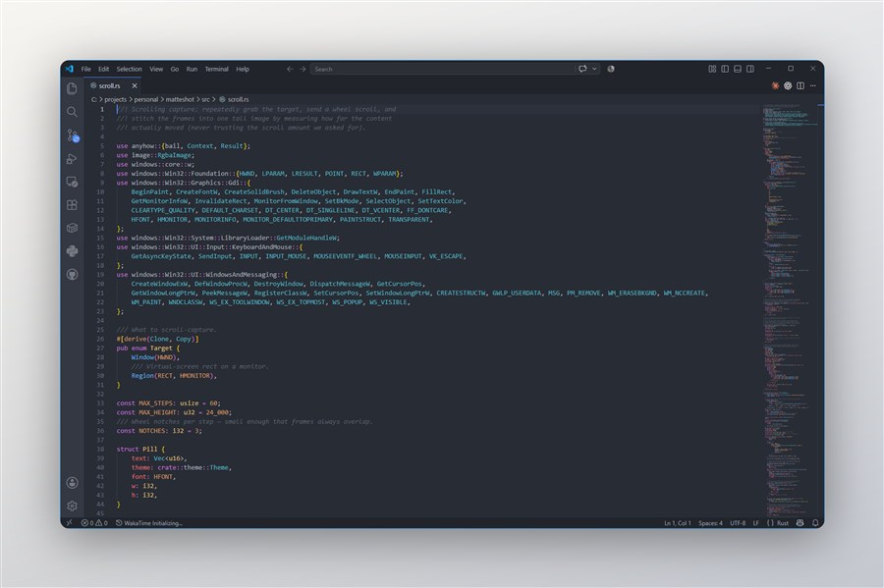Open the editor More Actions ellipsis
Image resolution: width=884 pixels, height=588 pixels.
click(813, 85)
